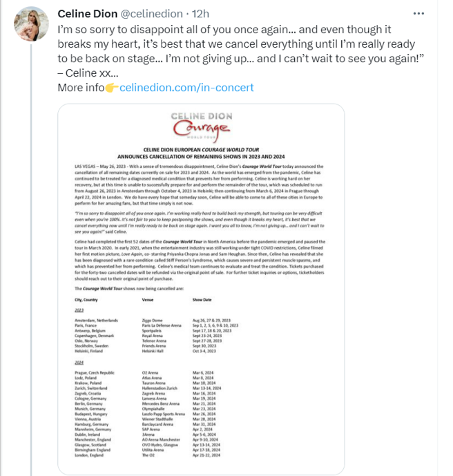Click the 'Show Date' column header
This screenshot has width=453, height=476.
coord(204,301)
